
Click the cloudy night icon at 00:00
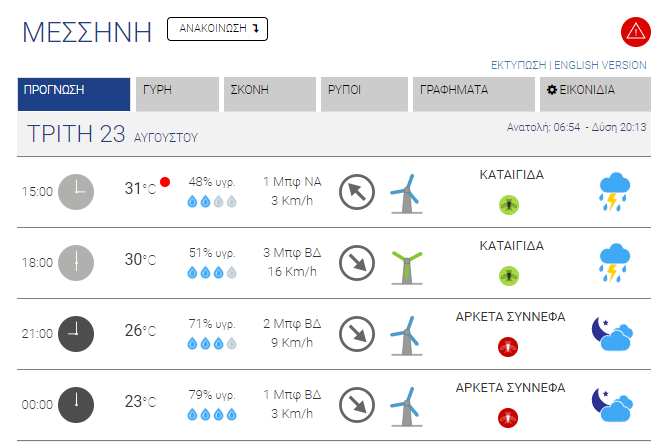tap(612, 405)
